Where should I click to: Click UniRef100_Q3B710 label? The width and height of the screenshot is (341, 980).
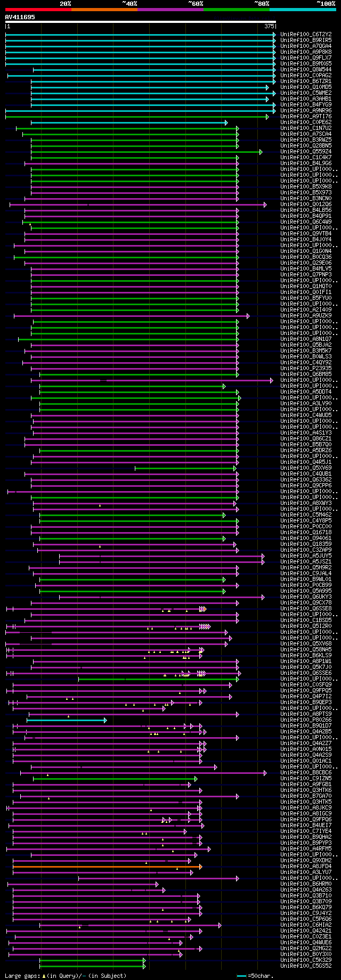[306, 895]
